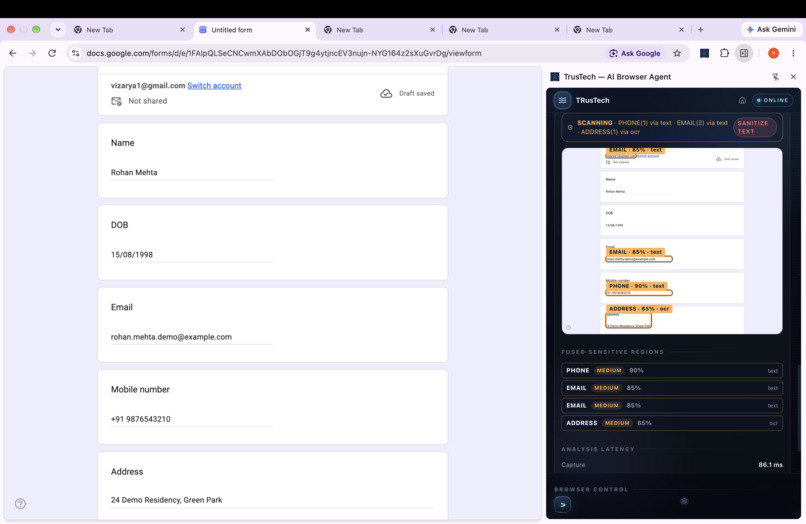Click the scanned page preview thumbnail
The image size is (806, 524).
pyautogui.click(x=672, y=241)
